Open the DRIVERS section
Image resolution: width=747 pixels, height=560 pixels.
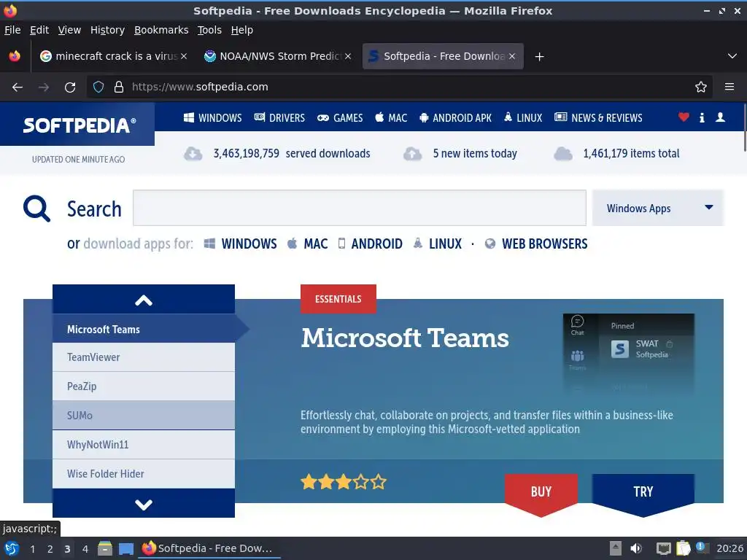(279, 117)
